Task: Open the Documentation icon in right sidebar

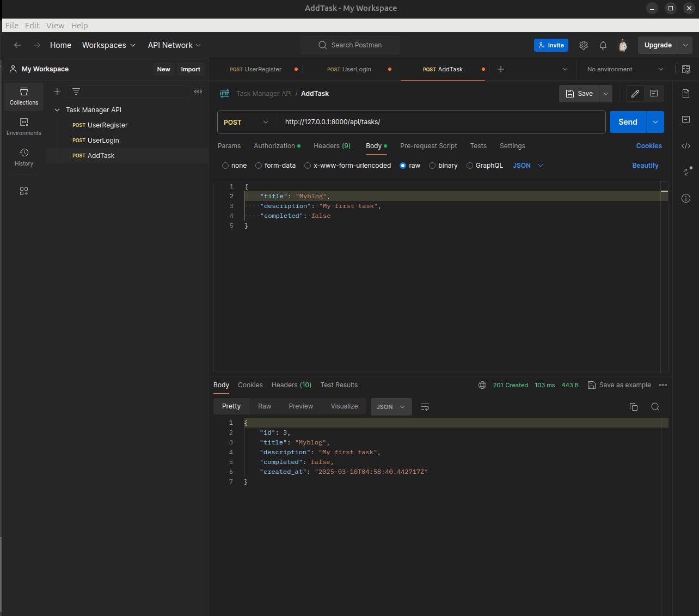Action: click(x=686, y=94)
